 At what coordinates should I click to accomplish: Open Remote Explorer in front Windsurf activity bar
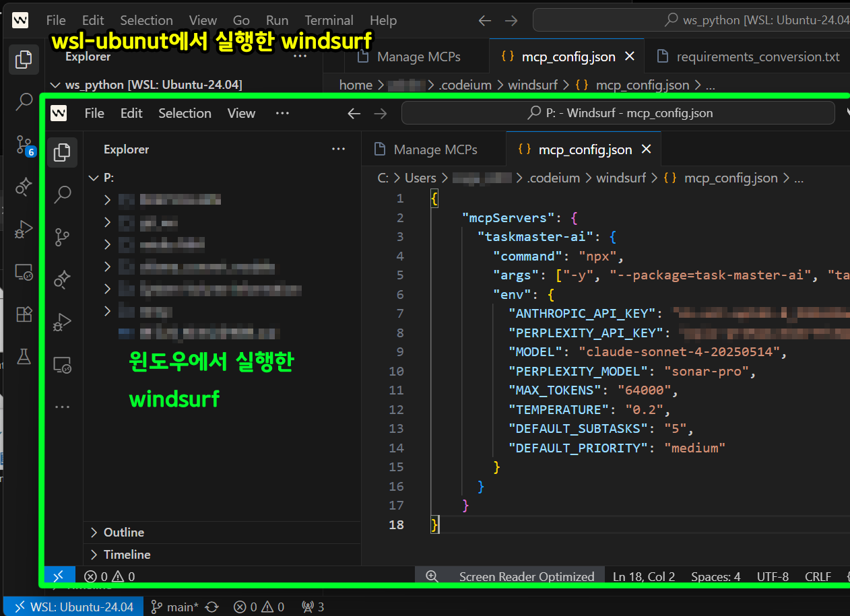62,364
